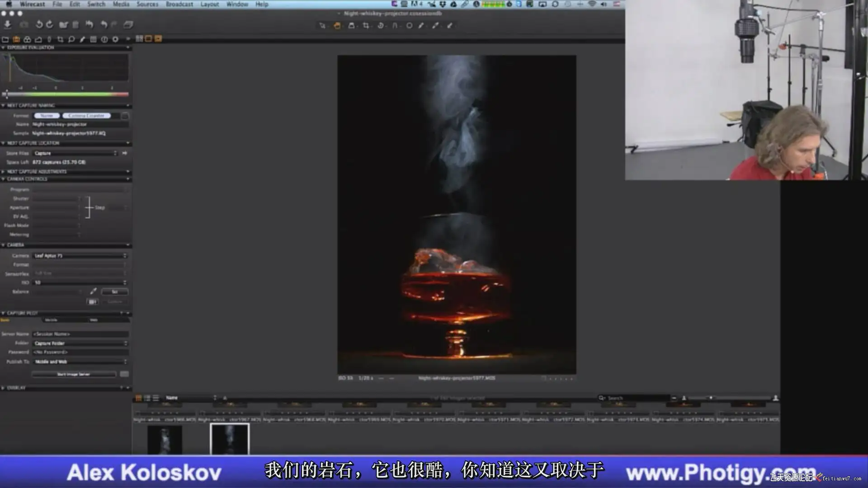The height and width of the screenshot is (488, 868).
Task: Open the Capture camera tool tab
Action: (16, 39)
